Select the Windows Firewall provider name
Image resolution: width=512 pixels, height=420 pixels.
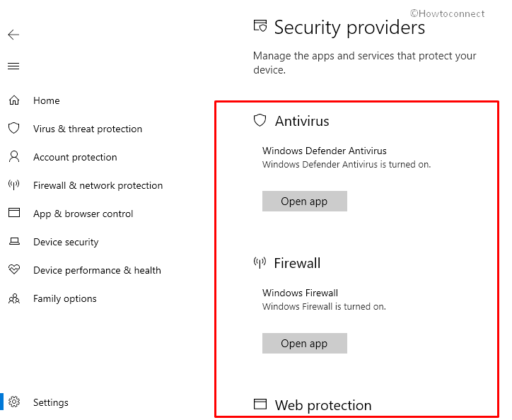(300, 293)
